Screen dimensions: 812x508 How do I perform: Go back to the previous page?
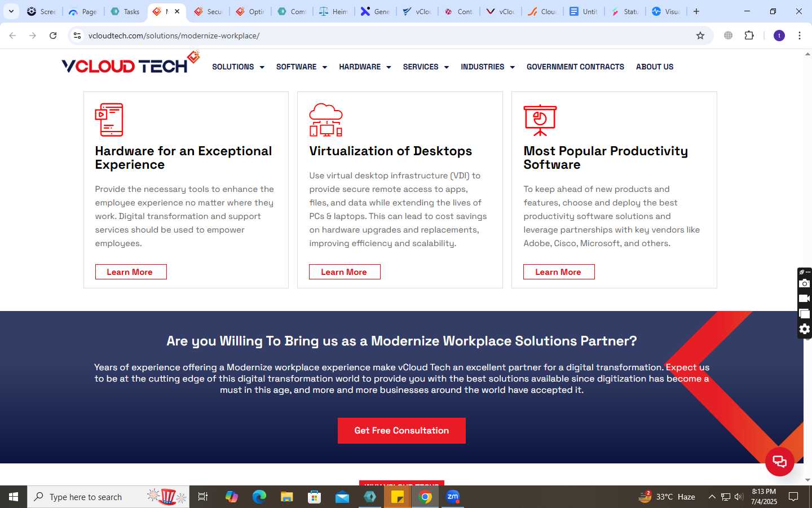point(12,36)
